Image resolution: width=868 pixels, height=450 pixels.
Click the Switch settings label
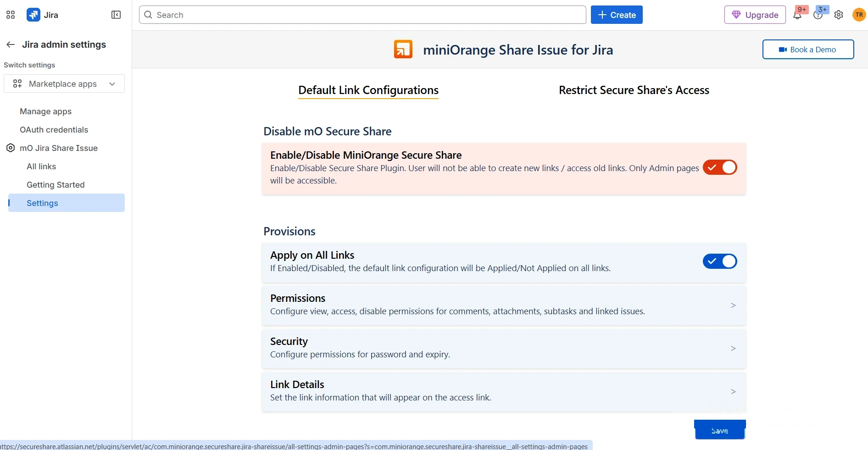coord(29,65)
